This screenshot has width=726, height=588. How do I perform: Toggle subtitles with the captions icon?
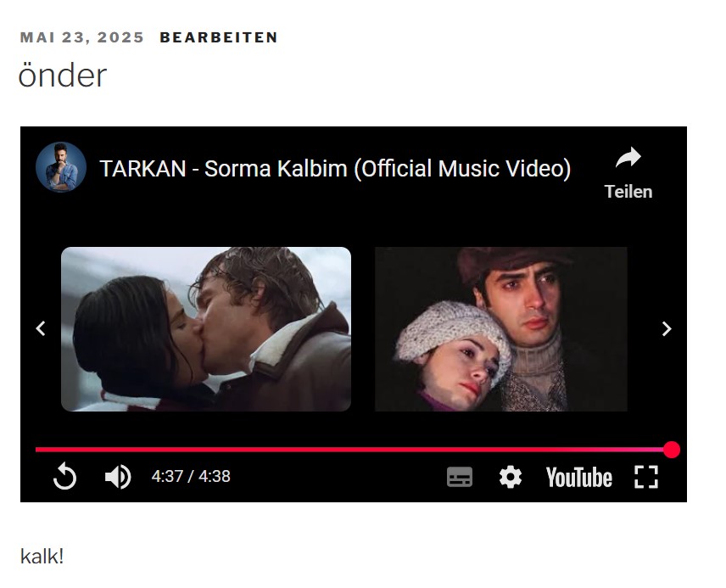click(x=460, y=477)
